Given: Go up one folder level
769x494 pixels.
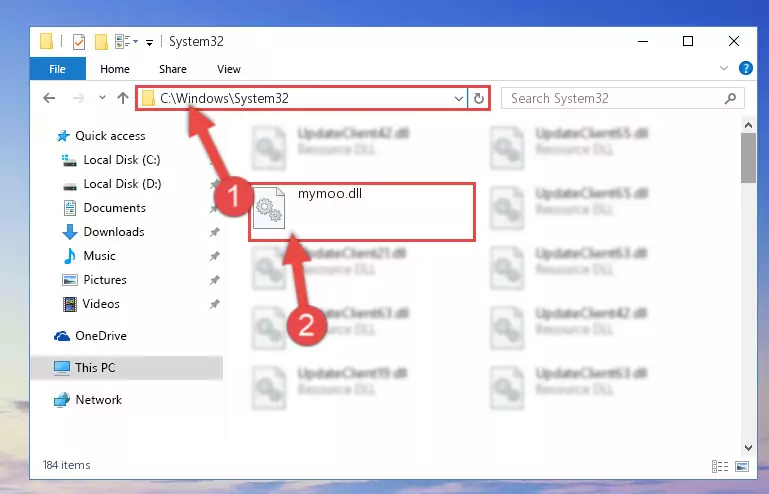Looking at the screenshot, I should coord(123,98).
